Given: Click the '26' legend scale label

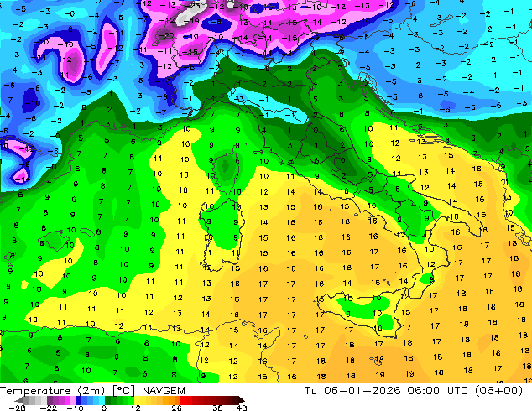Looking at the screenshot, I should [176, 408].
